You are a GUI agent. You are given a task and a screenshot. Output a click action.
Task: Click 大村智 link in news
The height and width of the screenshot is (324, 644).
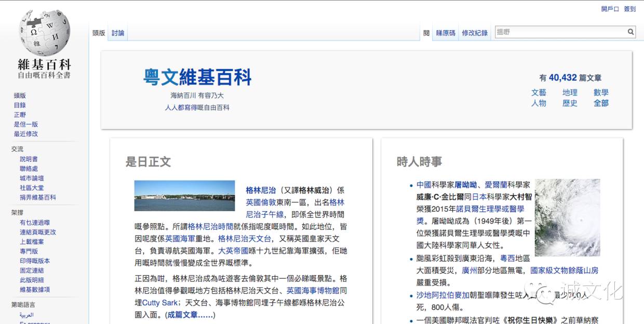[521, 197]
